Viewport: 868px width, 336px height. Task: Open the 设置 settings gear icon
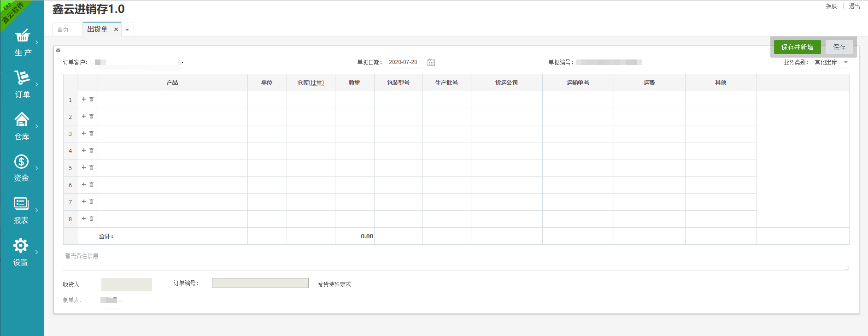[x=21, y=246]
